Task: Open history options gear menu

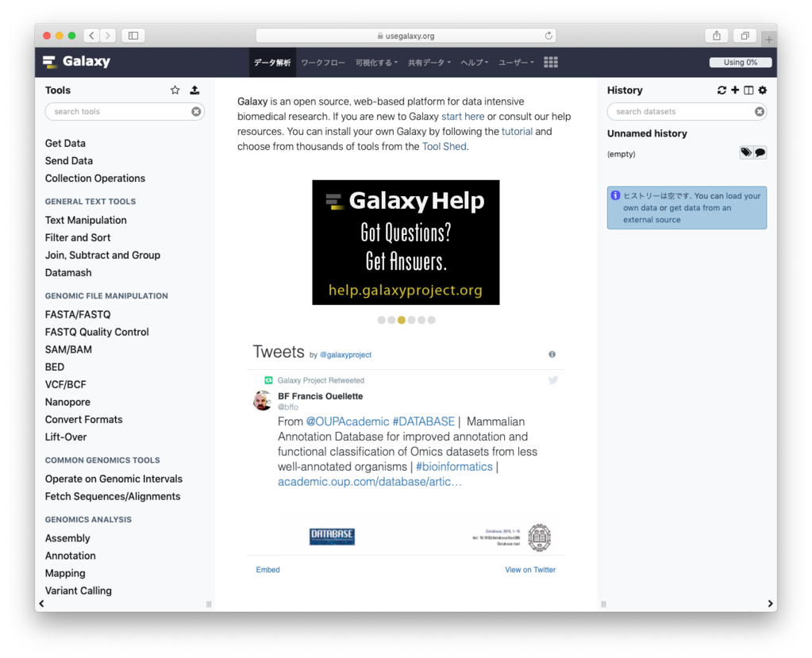Action: pyautogui.click(x=762, y=90)
